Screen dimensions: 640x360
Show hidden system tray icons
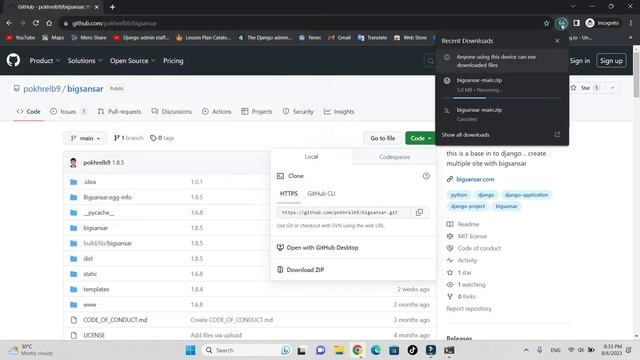click(x=526, y=350)
